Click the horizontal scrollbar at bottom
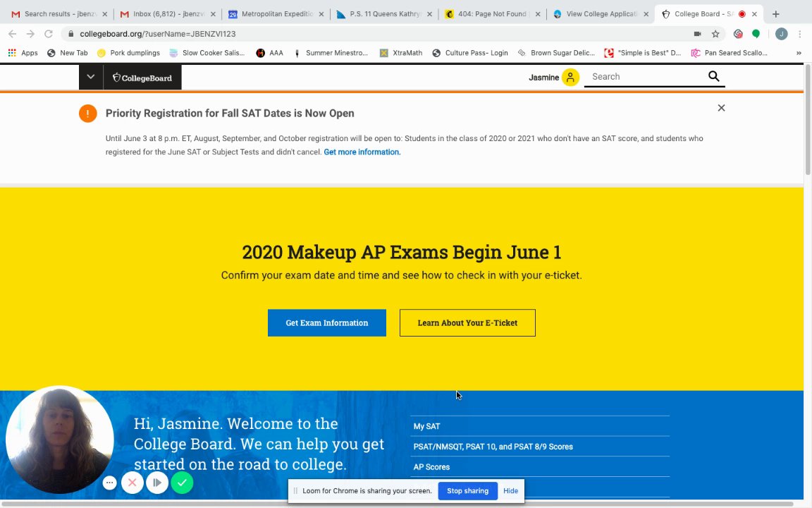 (399, 504)
